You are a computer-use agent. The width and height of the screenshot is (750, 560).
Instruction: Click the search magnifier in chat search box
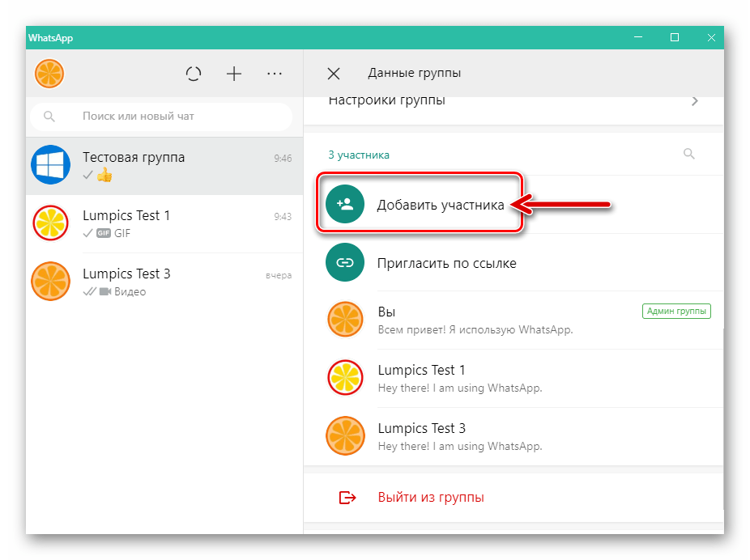tap(49, 116)
